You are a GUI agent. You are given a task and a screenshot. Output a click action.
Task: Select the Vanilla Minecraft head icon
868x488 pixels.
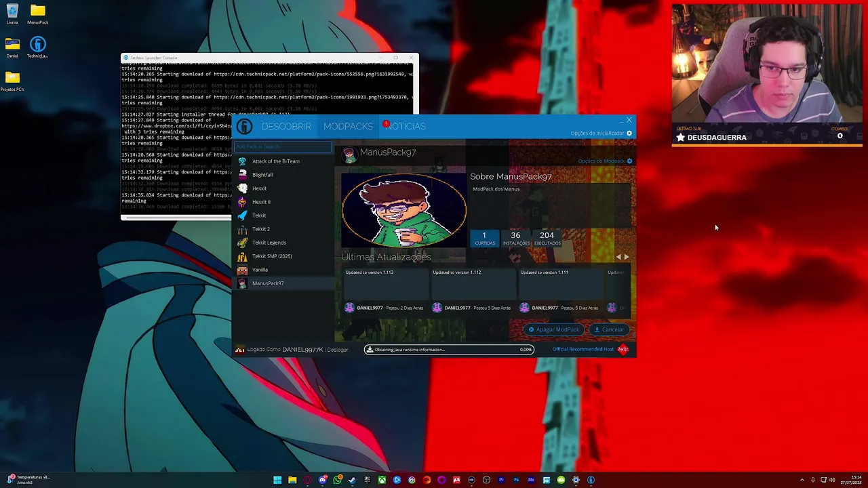pyautogui.click(x=242, y=270)
